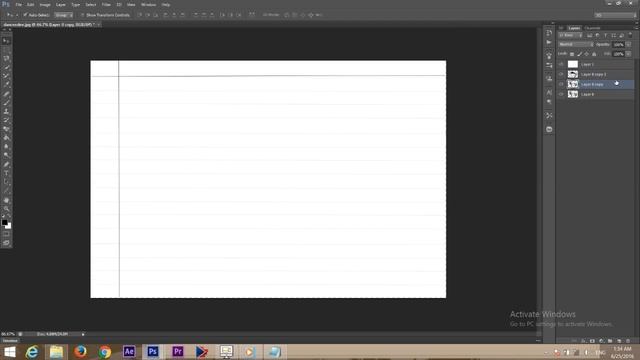Screen dimensions: 640x360
Task: Lock all with padlock icon
Action: (594, 54)
